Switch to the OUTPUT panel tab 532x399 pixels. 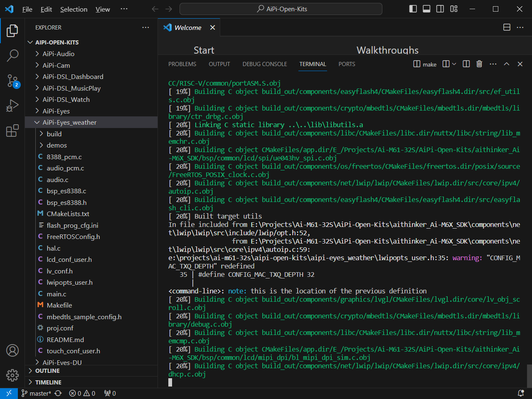coord(219,64)
